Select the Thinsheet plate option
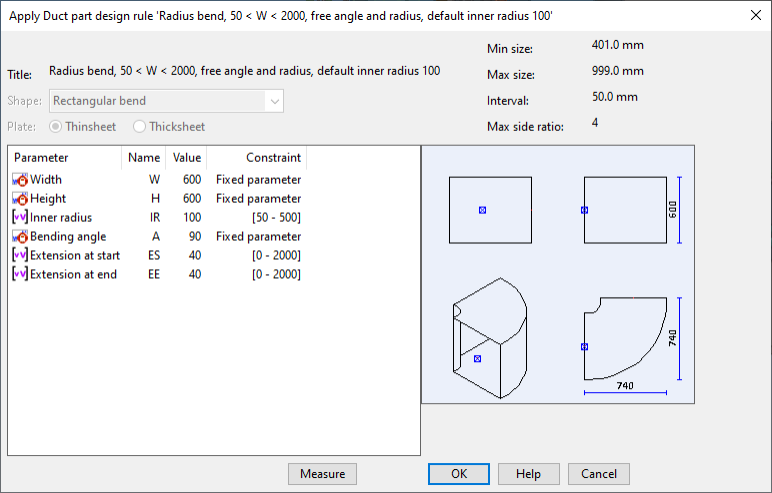 click(x=55, y=127)
